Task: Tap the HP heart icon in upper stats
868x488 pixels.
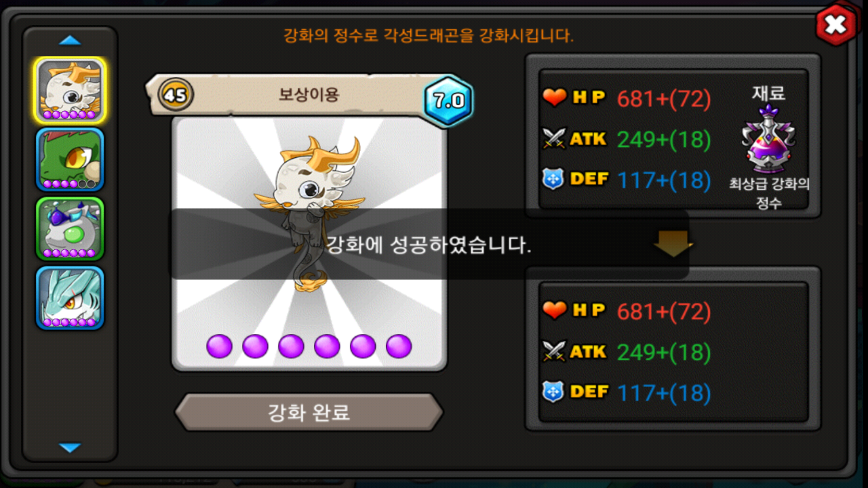Action: tap(554, 97)
